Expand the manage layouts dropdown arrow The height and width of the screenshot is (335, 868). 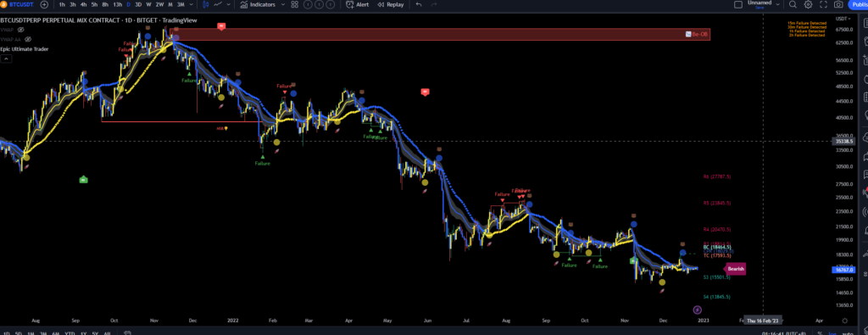point(778,4)
